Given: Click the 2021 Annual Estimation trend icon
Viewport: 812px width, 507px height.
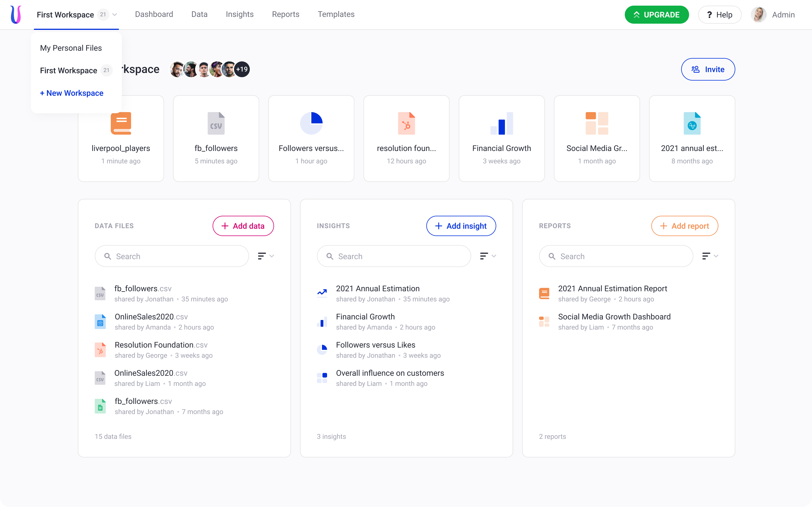Looking at the screenshot, I should point(322,293).
